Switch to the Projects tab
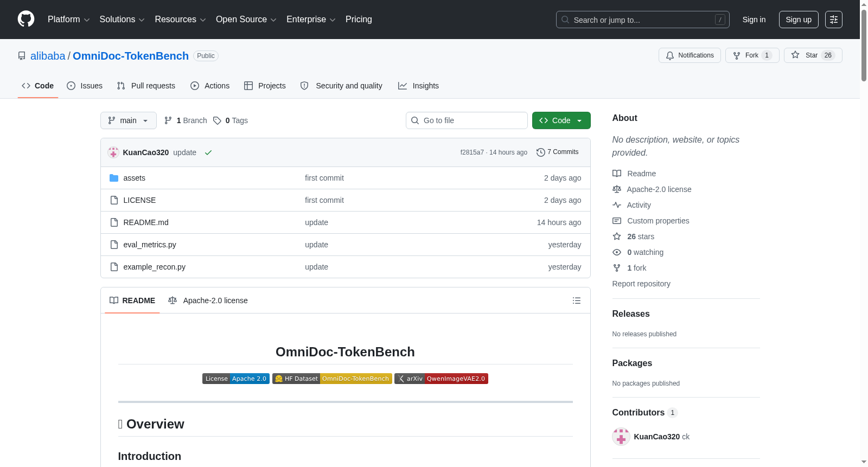 tap(265, 86)
